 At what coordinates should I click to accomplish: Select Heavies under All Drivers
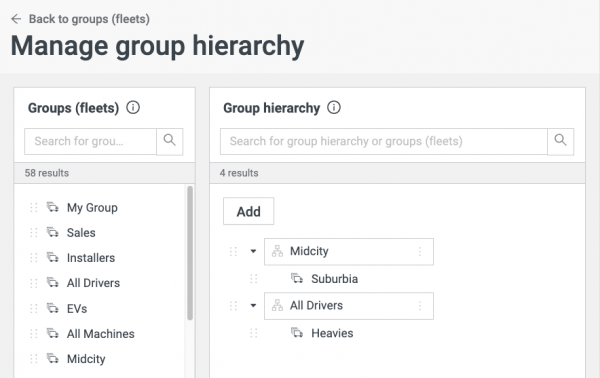332,333
